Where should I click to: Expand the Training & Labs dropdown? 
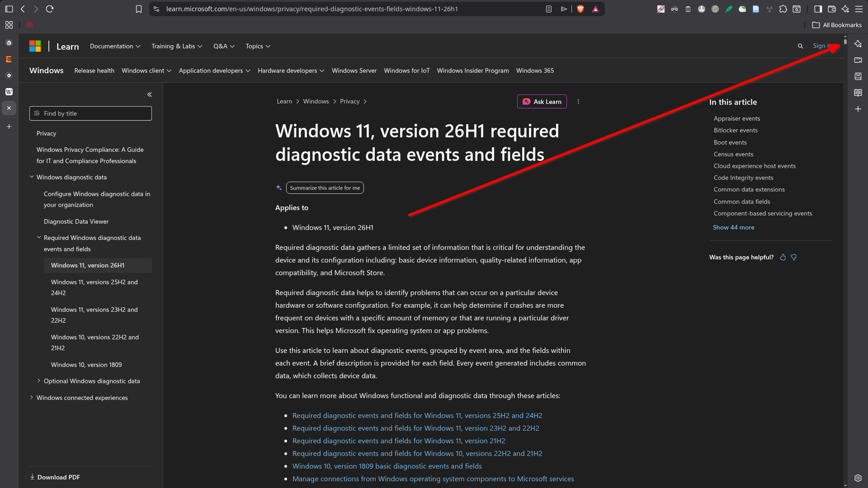(177, 46)
